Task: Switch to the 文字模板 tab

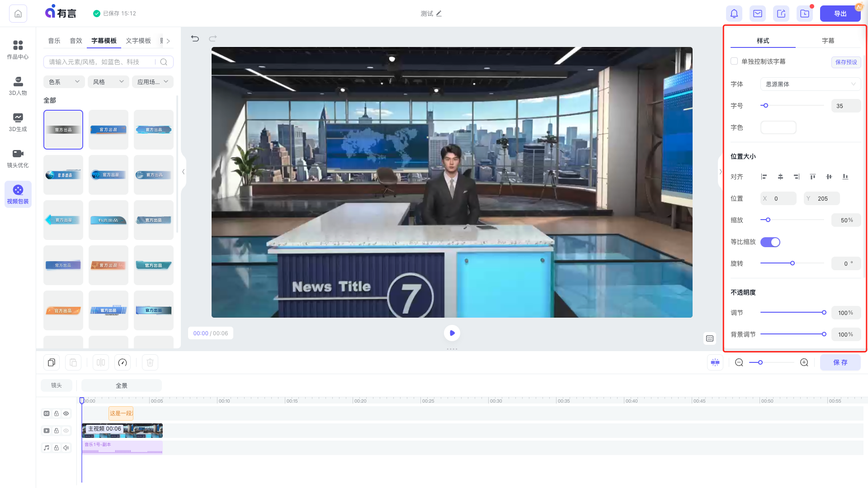Action: click(138, 41)
